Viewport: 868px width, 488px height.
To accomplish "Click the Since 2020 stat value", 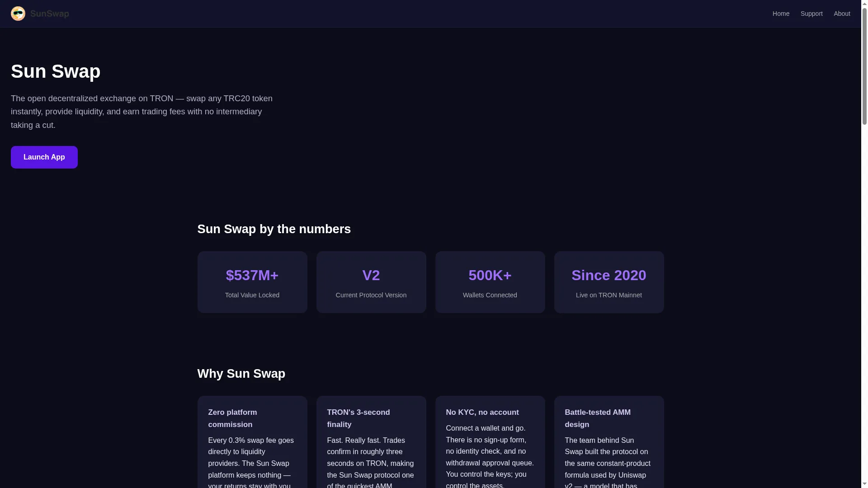I will pyautogui.click(x=609, y=275).
